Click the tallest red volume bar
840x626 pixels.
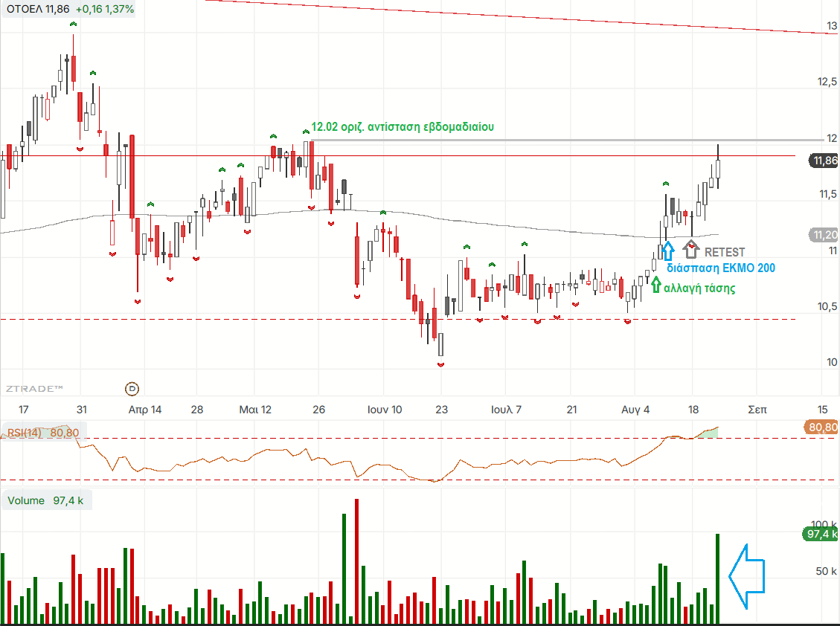click(x=357, y=561)
